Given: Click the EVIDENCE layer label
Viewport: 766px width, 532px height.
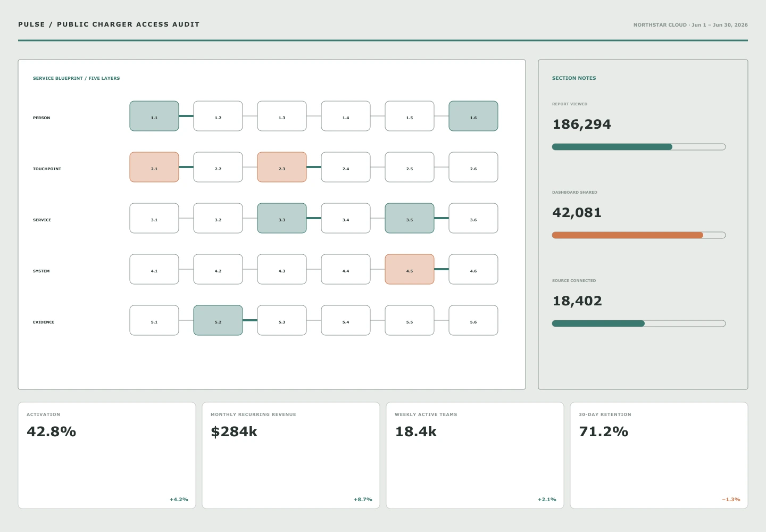Looking at the screenshot, I should pyautogui.click(x=44, y=322).
